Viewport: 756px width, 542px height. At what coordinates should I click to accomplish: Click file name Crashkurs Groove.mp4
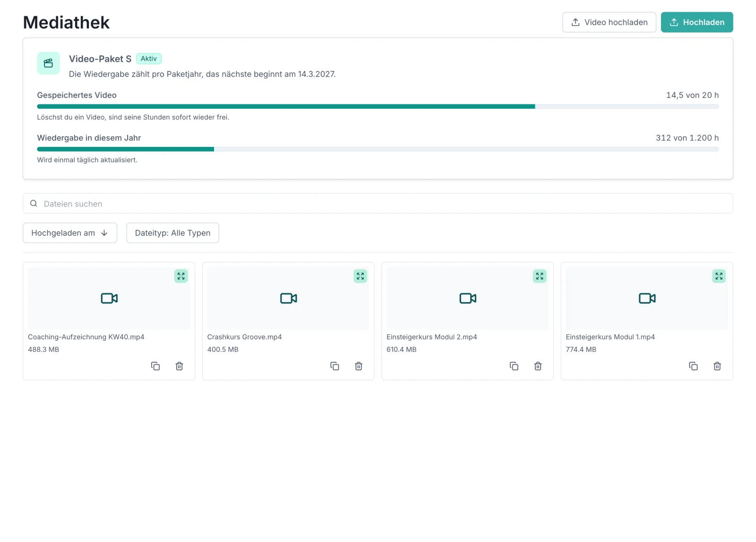click(x=244, y=337)
